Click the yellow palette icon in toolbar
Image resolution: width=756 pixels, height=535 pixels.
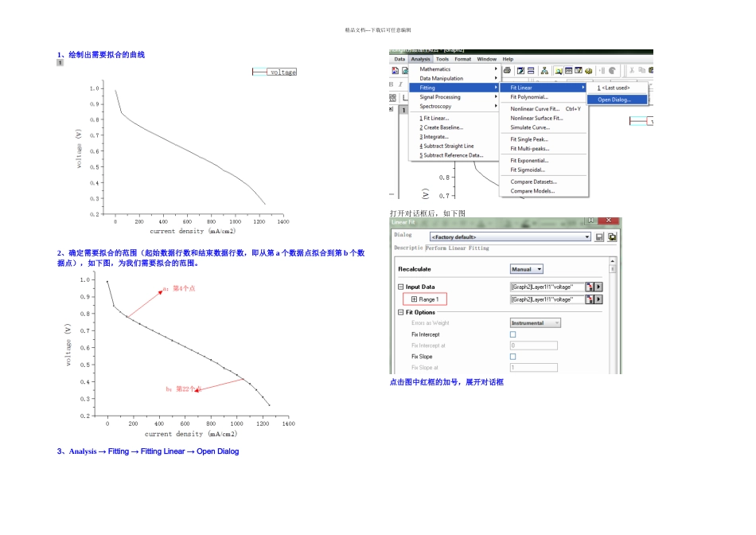pyautogui.click(x=589, y=70)
